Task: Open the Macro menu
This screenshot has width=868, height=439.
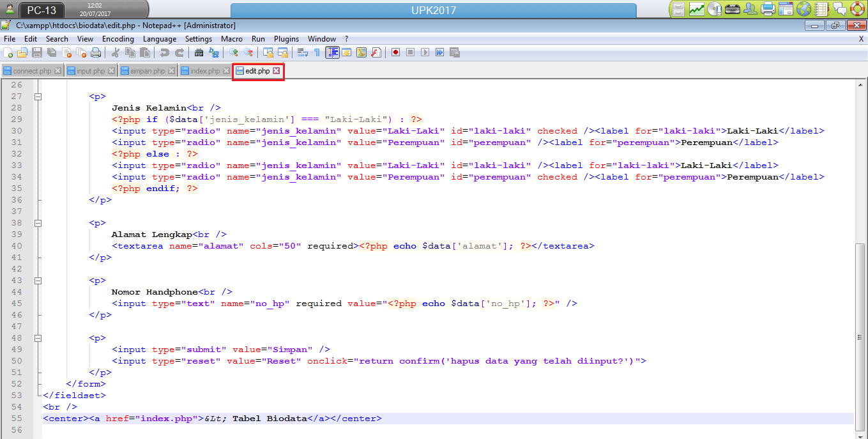Action: tap(231, 38)
